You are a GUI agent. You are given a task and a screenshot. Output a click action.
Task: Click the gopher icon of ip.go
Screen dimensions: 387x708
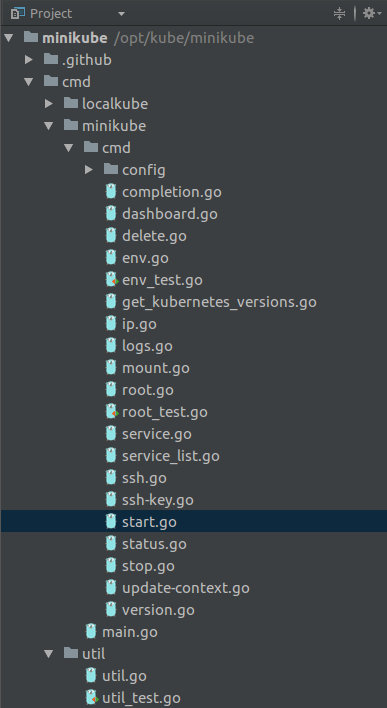pos(111,324)
